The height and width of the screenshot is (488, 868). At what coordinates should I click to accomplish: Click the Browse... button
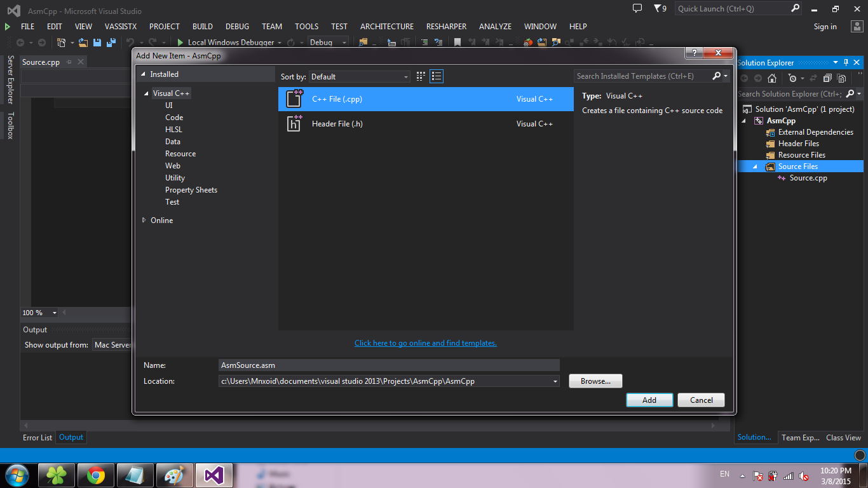[x=595, y=381]
